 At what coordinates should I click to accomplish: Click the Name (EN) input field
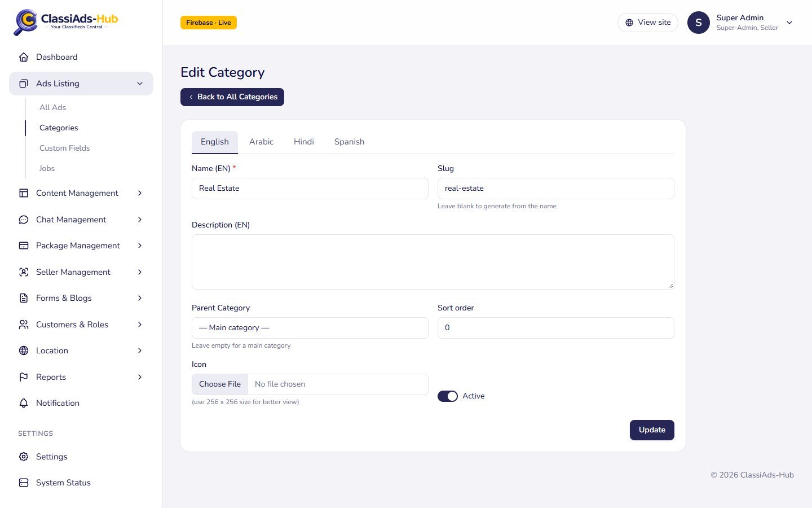tap(310, 189)
